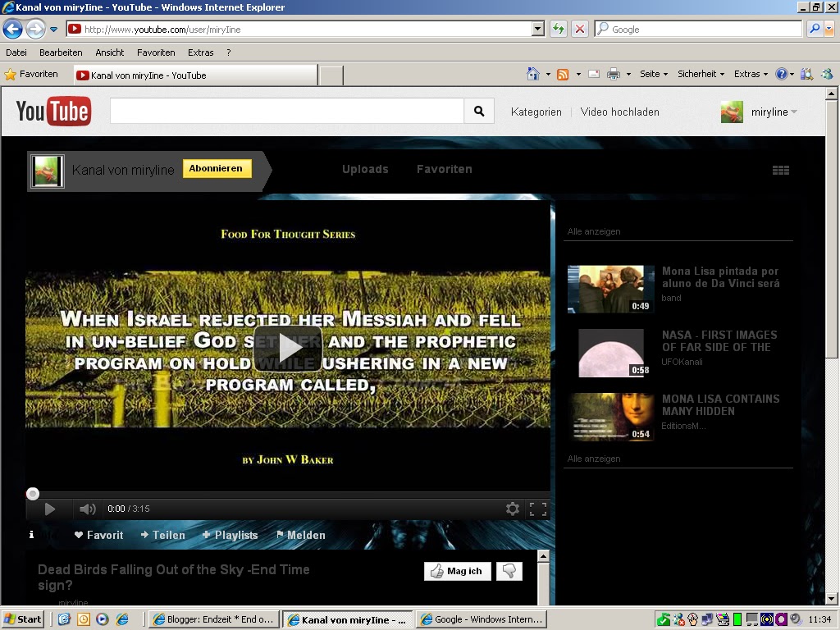Click the Favorit heart action
The height and width of the screenshot is (630, 840).
(98, 535)
